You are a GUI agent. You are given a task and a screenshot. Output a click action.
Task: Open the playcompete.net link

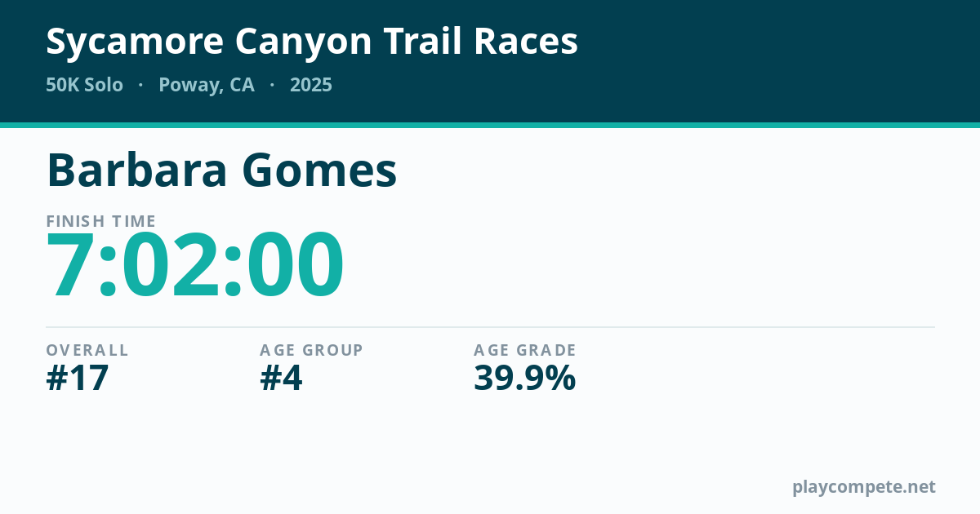[x=864, y=487]
